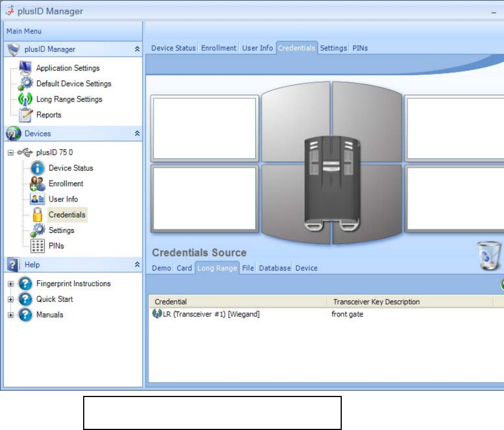
Task: Switch to the Device Status tab
Action: (x=173, y=48)
